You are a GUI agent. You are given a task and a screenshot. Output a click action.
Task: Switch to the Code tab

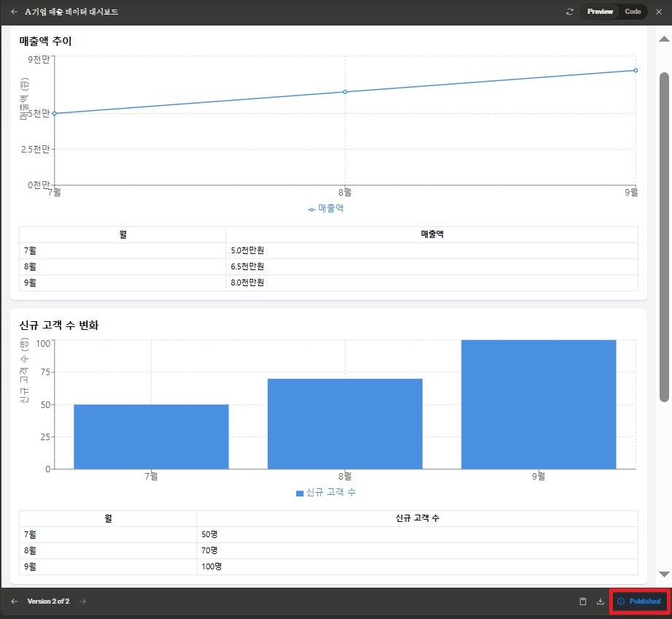633,12
